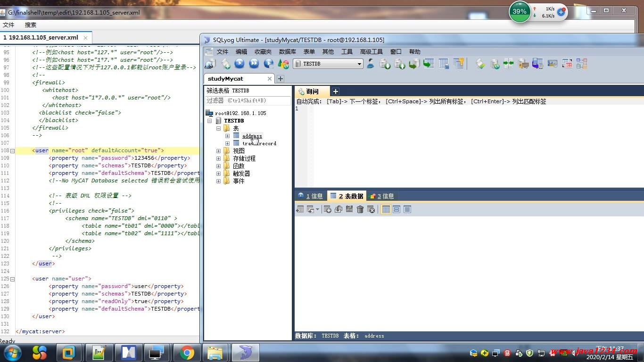644x362 pixels.
Task: Switch to form view mode
Action: pos(396,209)
